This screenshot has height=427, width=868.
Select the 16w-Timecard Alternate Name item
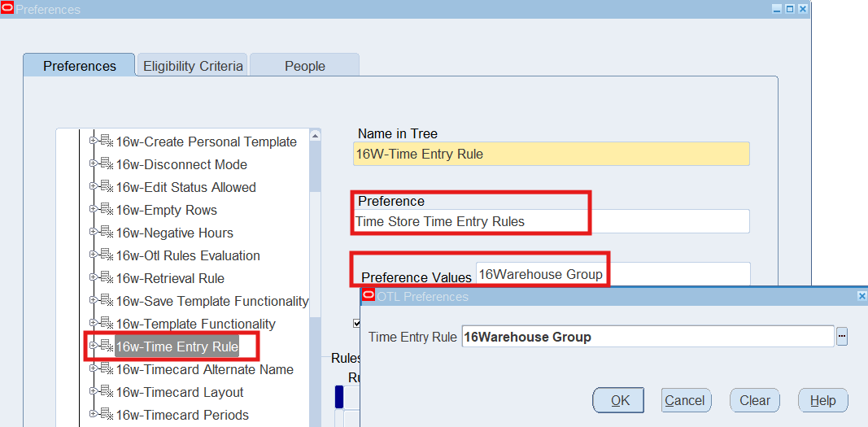pos(204,369)
